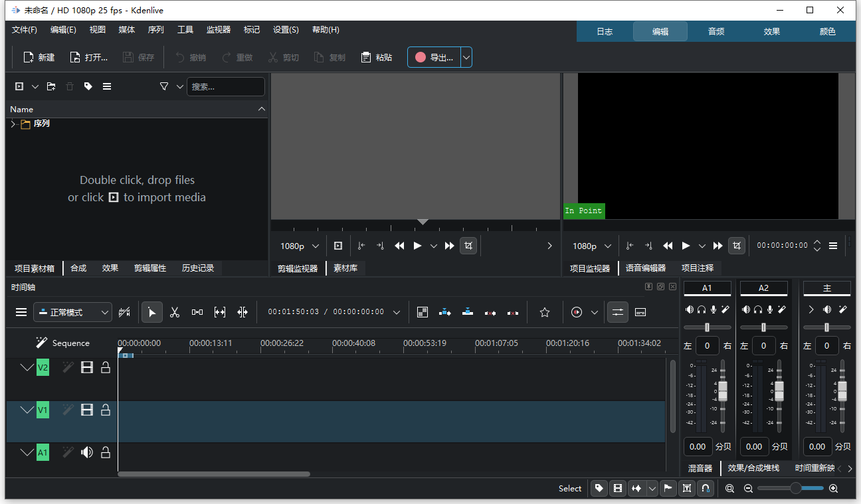The width and height of the screenshot is (861, 504).
Task: Switch to the 素材库 tab
Action: pos(345,268)
